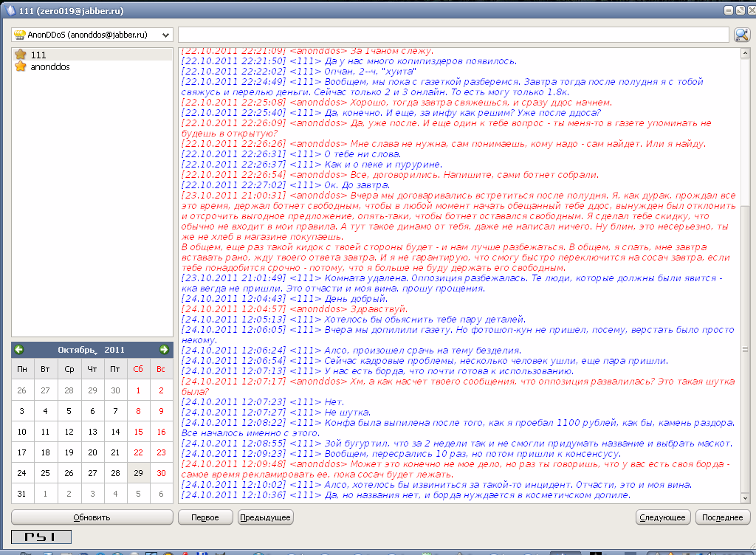756x555 pixels.
Task: Go to next month with green arrow
Action: pos(164,350)
